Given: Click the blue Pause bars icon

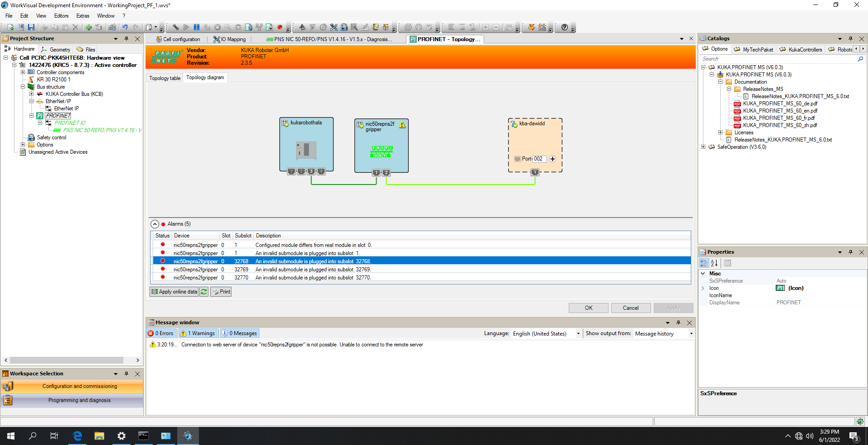Looking at the screenshot, I should tap(197, 28).
